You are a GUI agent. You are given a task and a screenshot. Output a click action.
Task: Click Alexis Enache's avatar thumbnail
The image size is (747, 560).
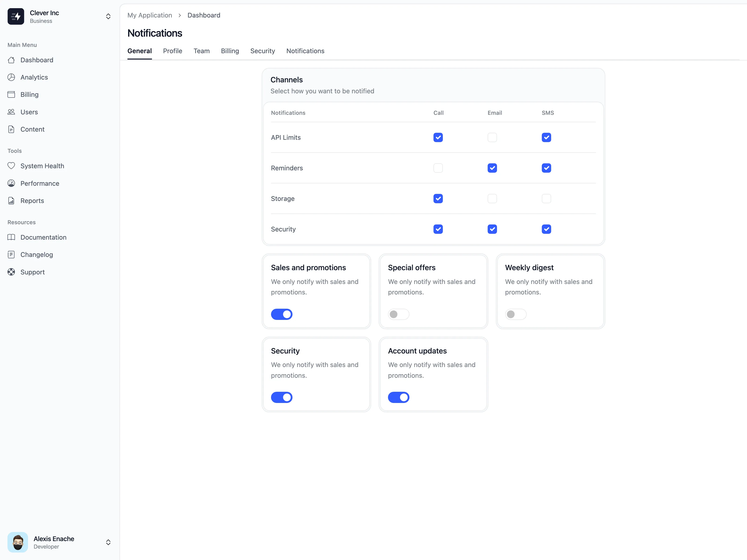click(18, 542)
